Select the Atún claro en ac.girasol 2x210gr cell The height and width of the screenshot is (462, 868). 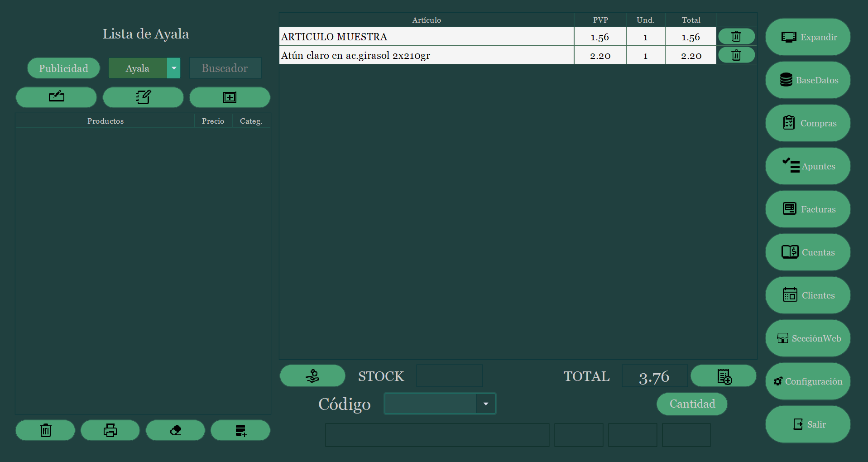(427, 55)
